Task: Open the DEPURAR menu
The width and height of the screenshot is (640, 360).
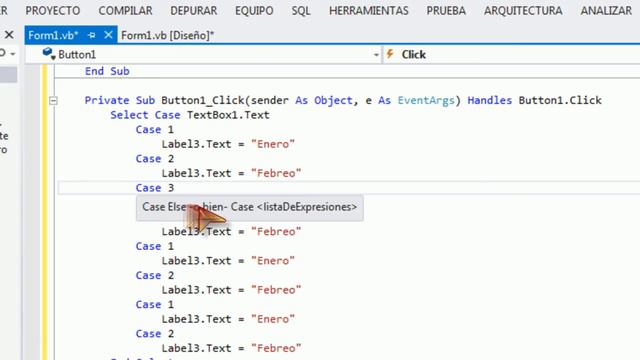Action: click(x=193, y=11)
